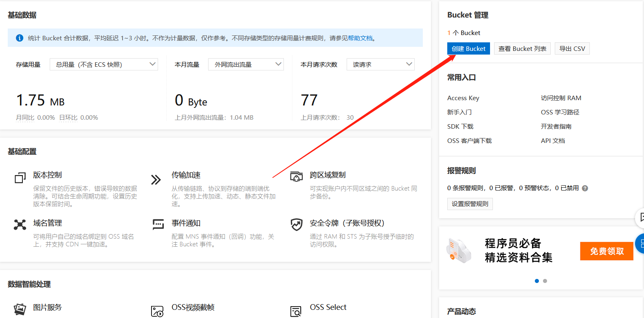
Task: Click the OSS视频截帧 video frame icon
Action: pos(157,311)
